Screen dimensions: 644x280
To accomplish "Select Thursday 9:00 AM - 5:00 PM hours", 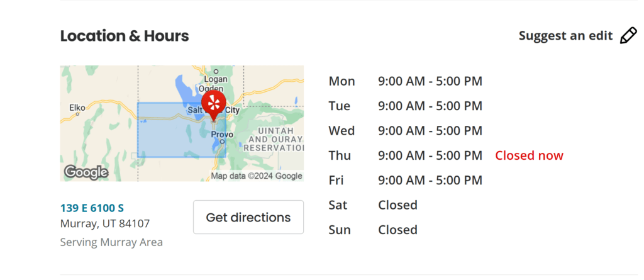I will tap(430, 155).
